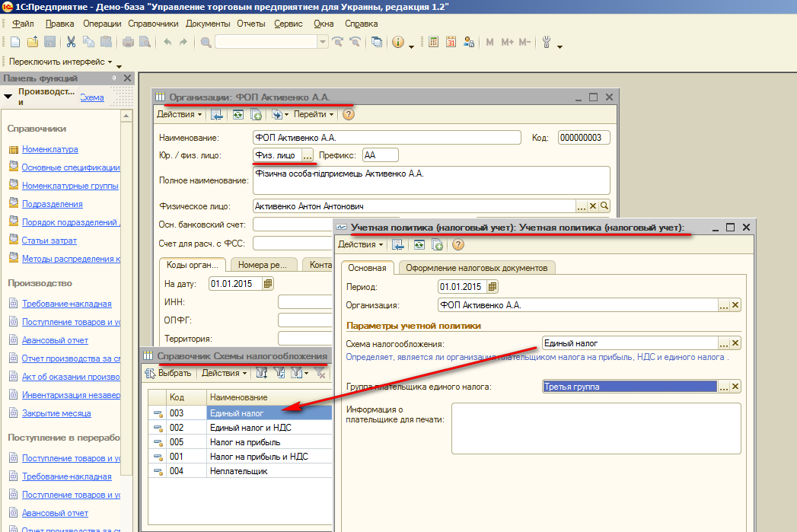Open selection list for Группа плательщика field
The image size is (797, 532).
pos(724,386)
